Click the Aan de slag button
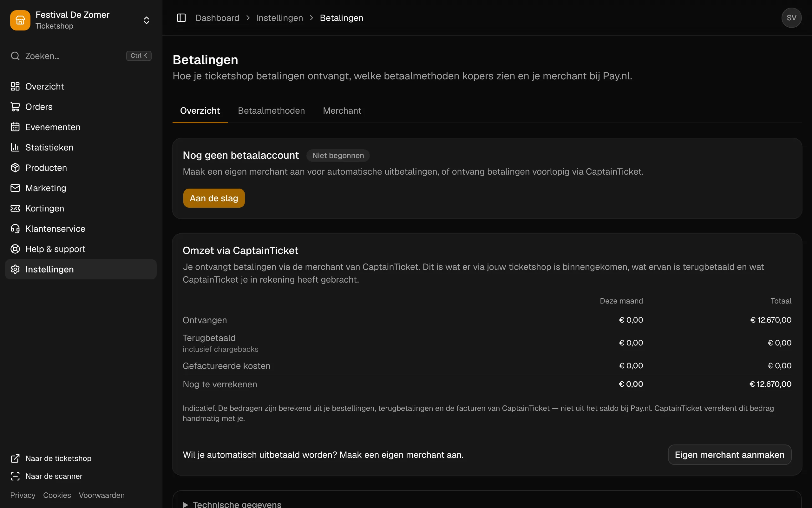Image resolution: width=812 pixels, height=508 pixels. point(214,198)
